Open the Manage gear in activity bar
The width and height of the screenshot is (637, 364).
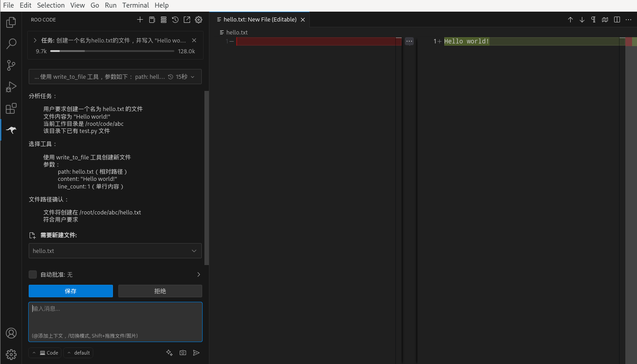point(11,355)
